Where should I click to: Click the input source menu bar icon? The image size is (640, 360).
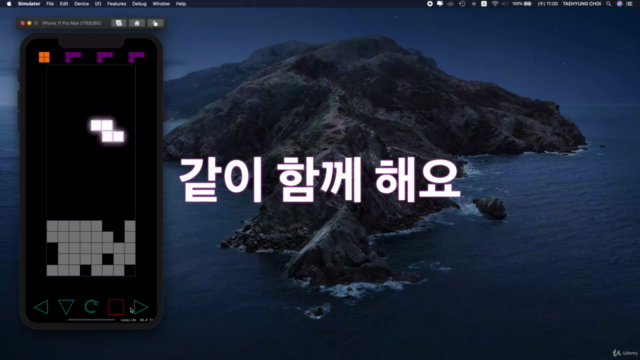484,4
